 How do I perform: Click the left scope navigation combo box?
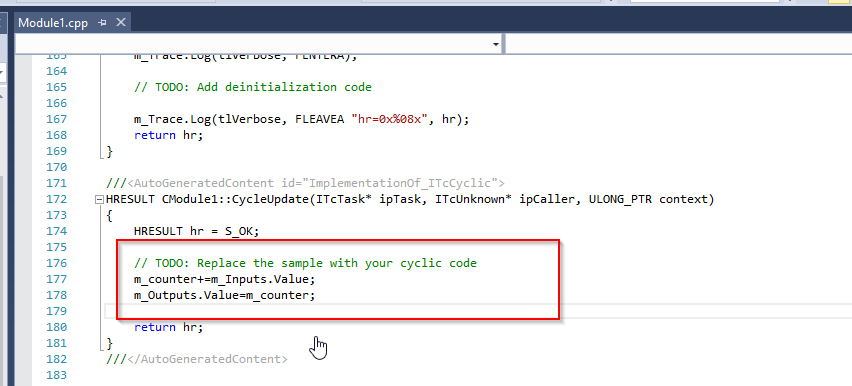tap(259, 44)
